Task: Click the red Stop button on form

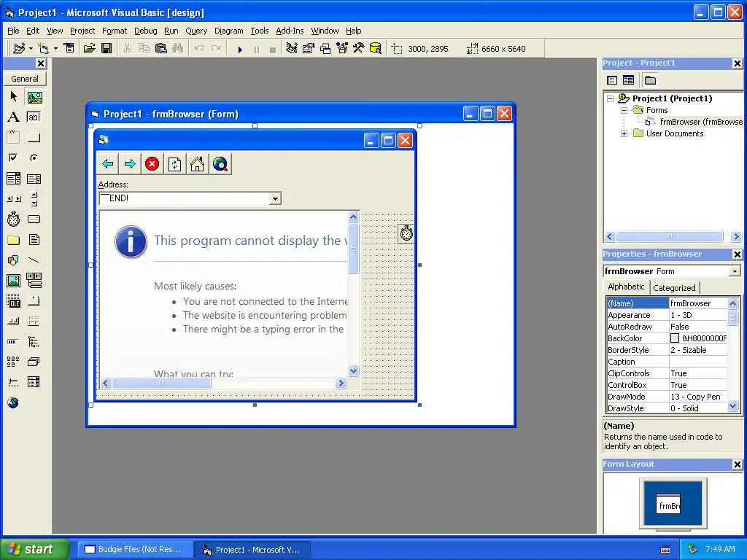Action: tap(152, 164)
